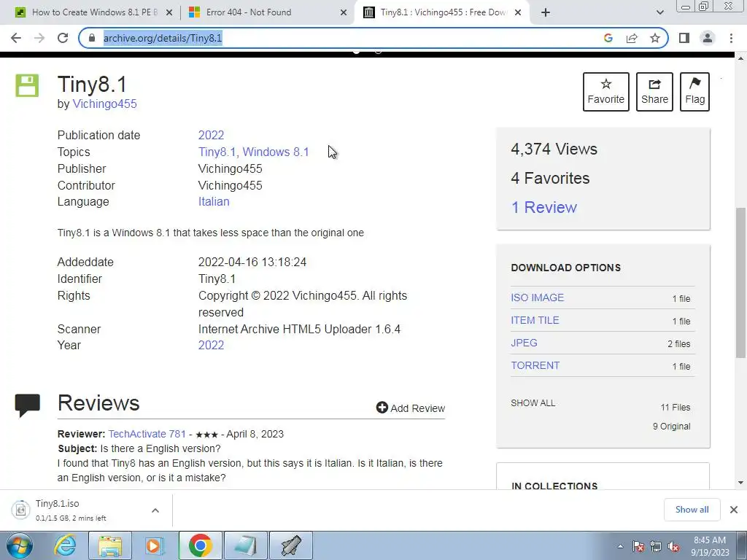Click the green floppy disk software icon
Viewport: 747px width, 560px height.
pyautogui.click(x=27, y=86)
